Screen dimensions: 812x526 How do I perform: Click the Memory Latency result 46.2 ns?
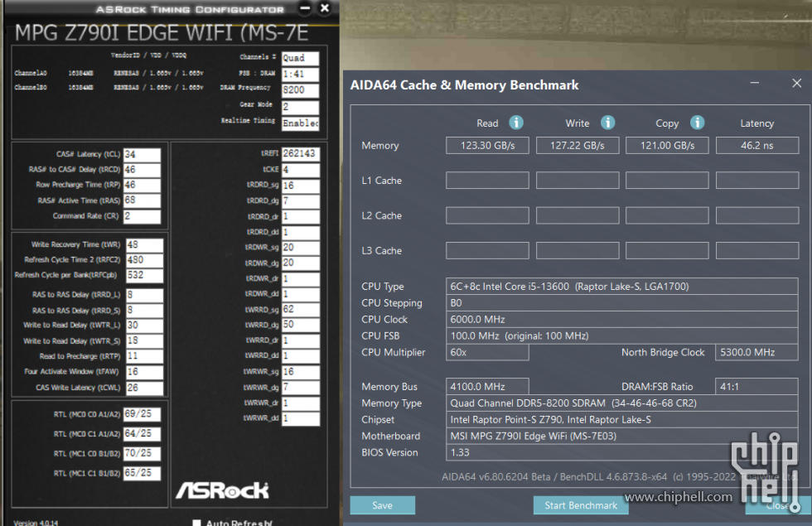coord(757,146)
